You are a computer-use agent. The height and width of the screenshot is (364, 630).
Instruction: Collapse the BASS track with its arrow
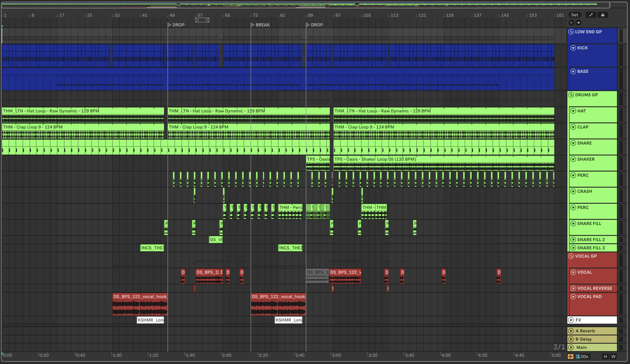tap(573, 71)
